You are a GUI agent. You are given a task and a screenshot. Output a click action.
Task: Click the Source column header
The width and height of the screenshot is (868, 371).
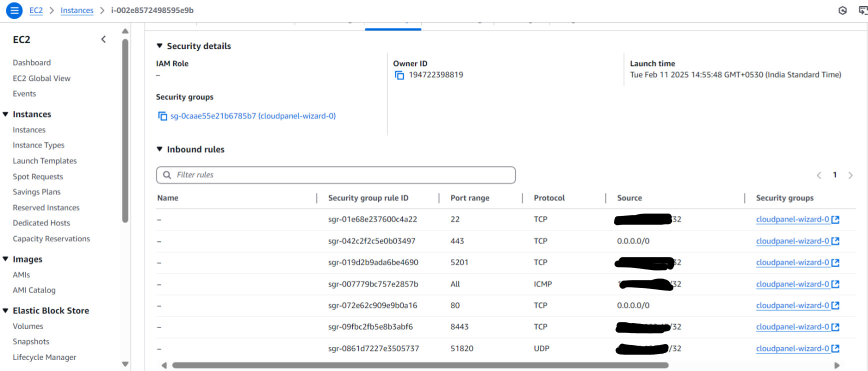tap(629, 198)
